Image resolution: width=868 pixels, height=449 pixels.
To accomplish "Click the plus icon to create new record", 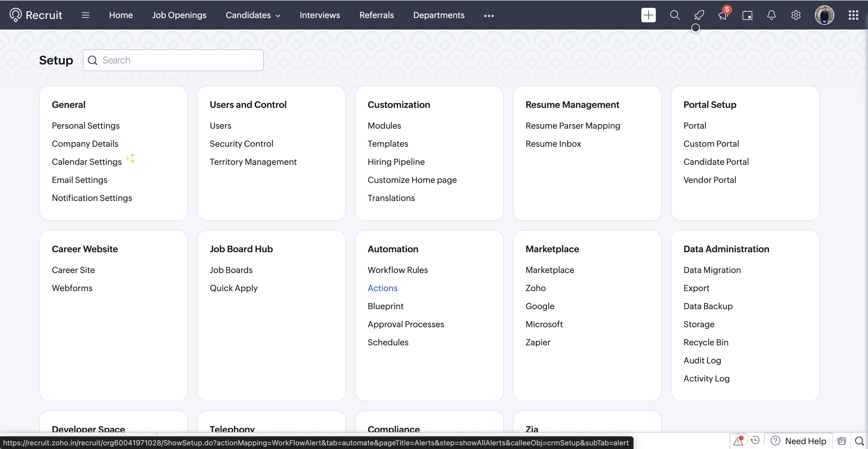I will pos(648,15).
